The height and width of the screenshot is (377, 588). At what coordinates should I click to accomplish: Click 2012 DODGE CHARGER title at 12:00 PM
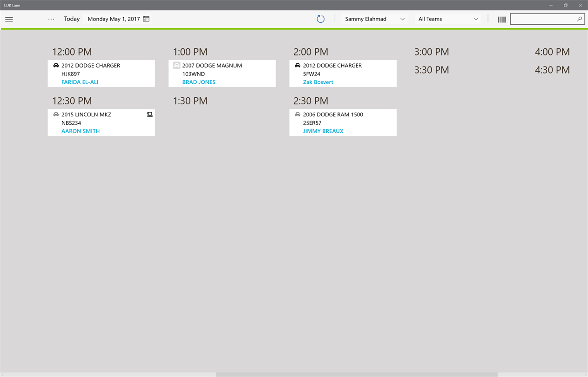click(x=91, y=66)
